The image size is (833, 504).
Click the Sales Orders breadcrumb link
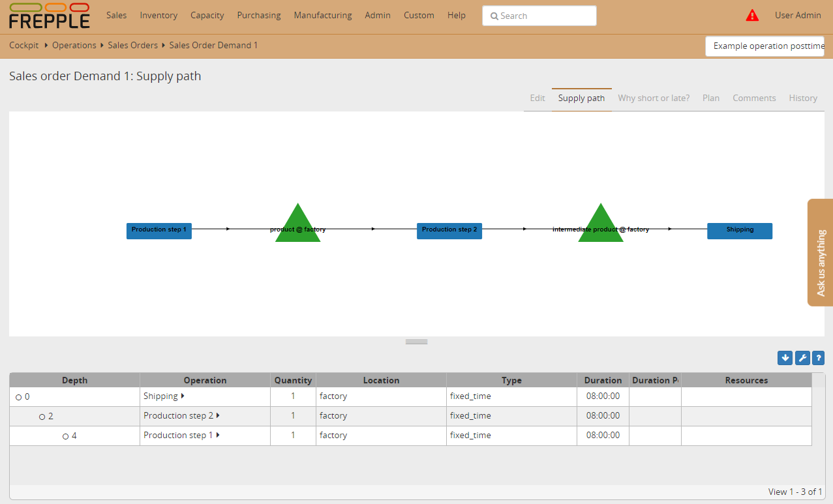tap(132, 46)
